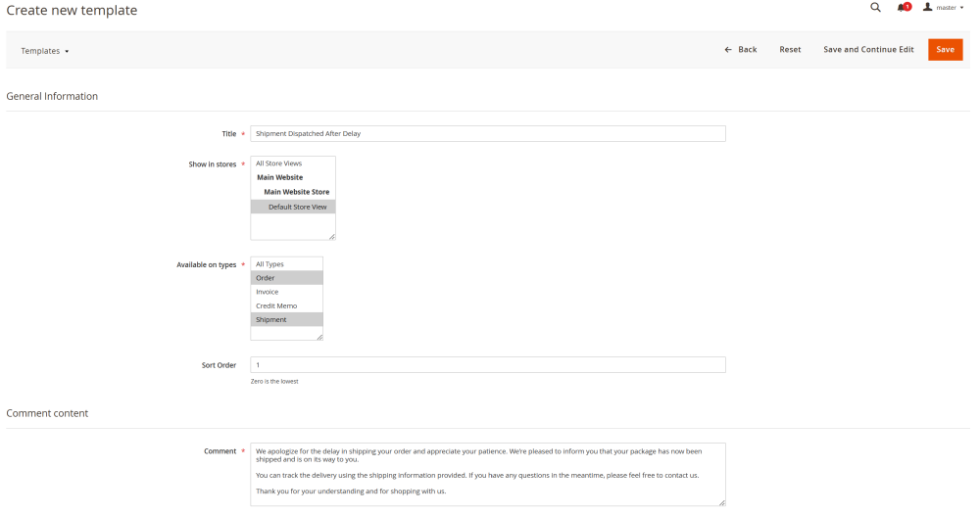Click the 'Zero is the lowest' hint
The image size is (980, 515).
click(x=274, y=382)
